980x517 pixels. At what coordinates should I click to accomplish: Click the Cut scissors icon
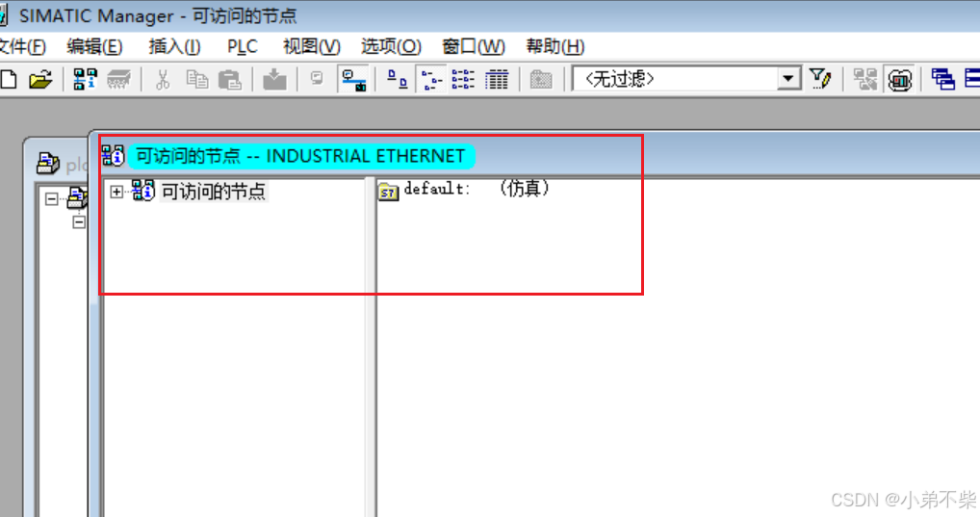163,79
